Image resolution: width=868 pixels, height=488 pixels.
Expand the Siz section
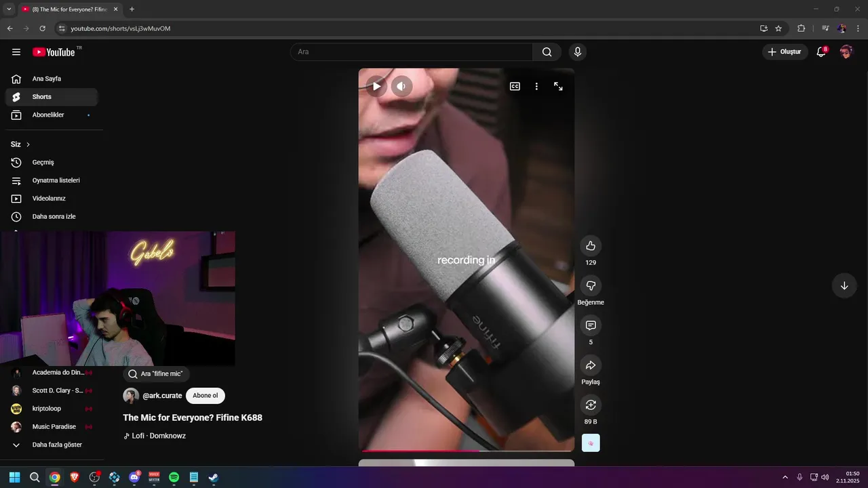[x=20, y=144]
